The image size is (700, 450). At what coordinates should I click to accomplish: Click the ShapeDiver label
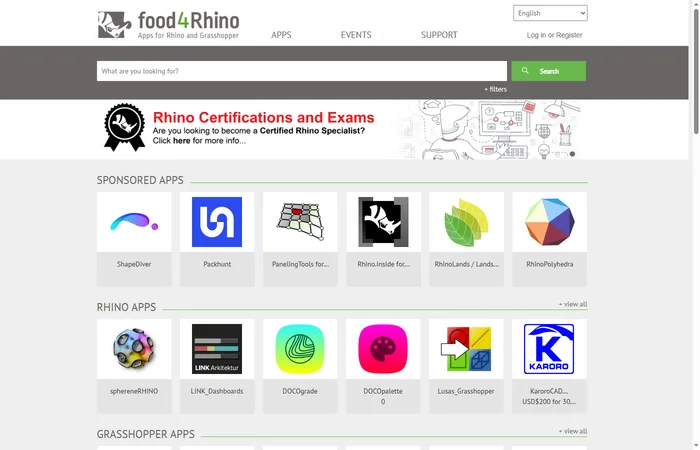pyautogui.click(x=134, y=264)
